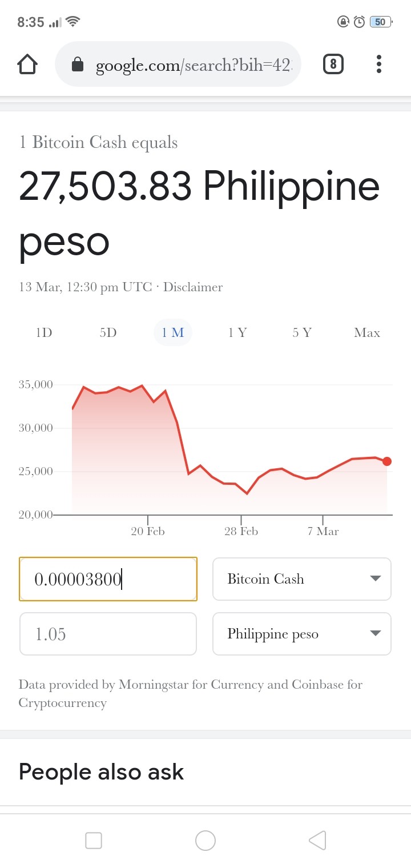
Task: Switch chart to 5 Y range
Action: 302,333
